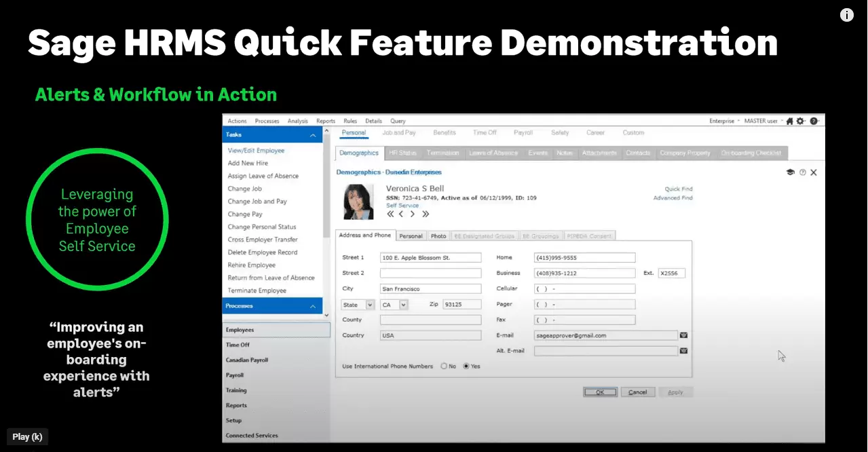Click into the Street 2 field
This screenshot has width=868, height=452.
430,273
